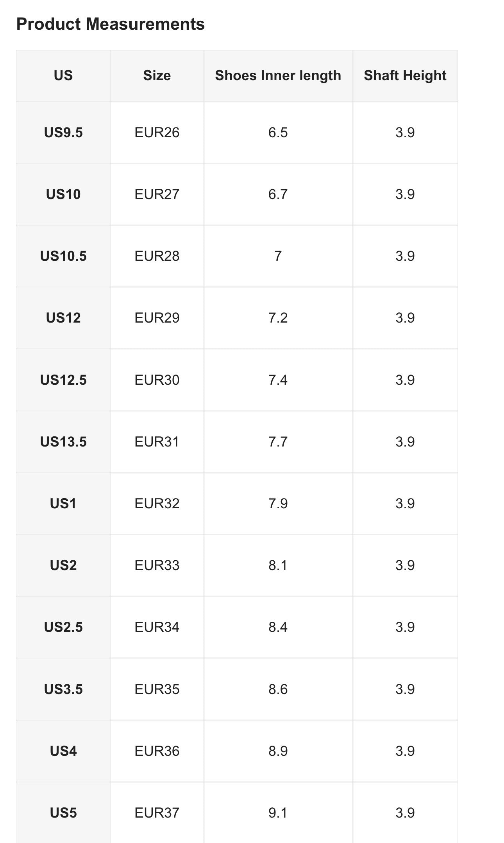Select the US10 row label
This screenshot has height=843, width=504.
click(63, 194)
